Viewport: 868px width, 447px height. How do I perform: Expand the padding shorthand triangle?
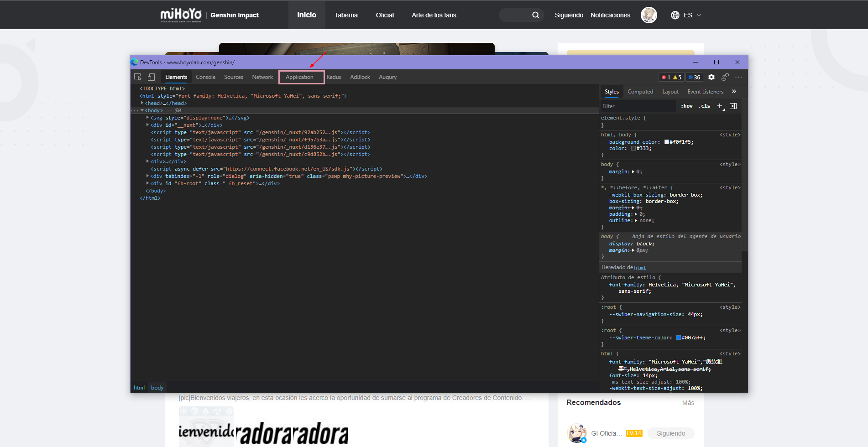[x=636, y=214]
